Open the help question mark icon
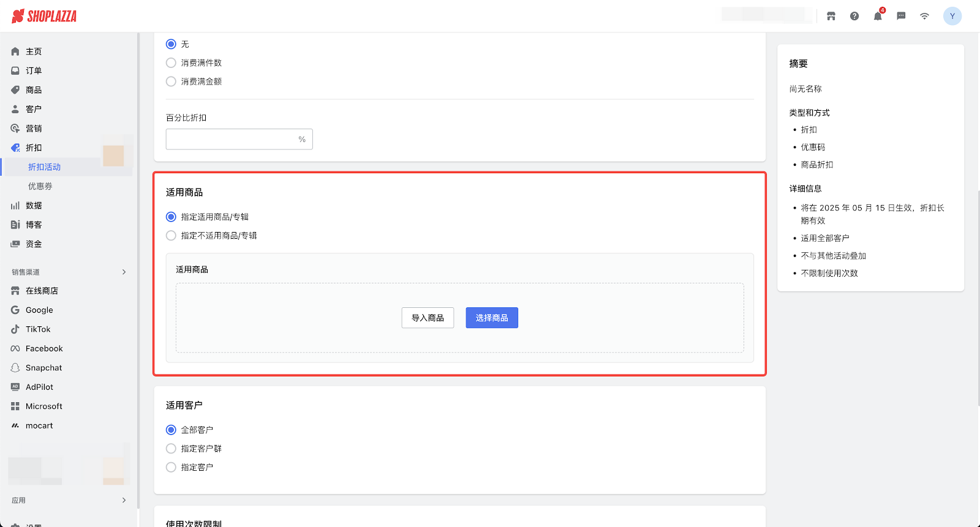The image size is (980, 527). pyautogui.click(x=854, y=17)
